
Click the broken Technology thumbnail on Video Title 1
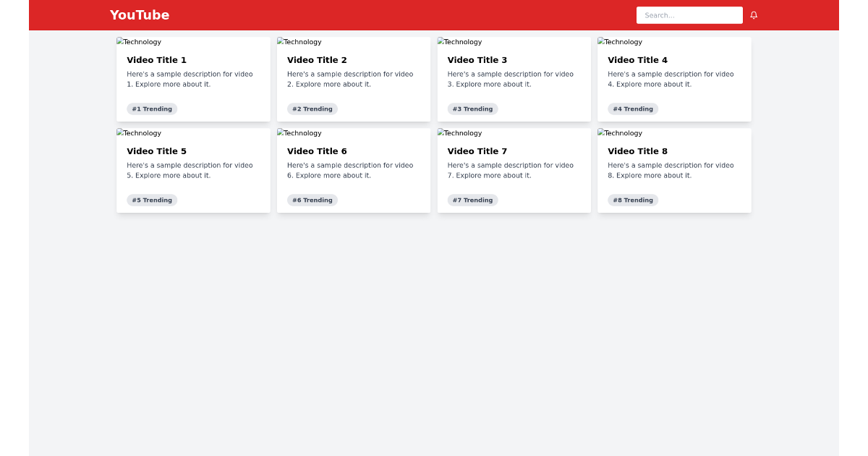(x=139, y=42)
